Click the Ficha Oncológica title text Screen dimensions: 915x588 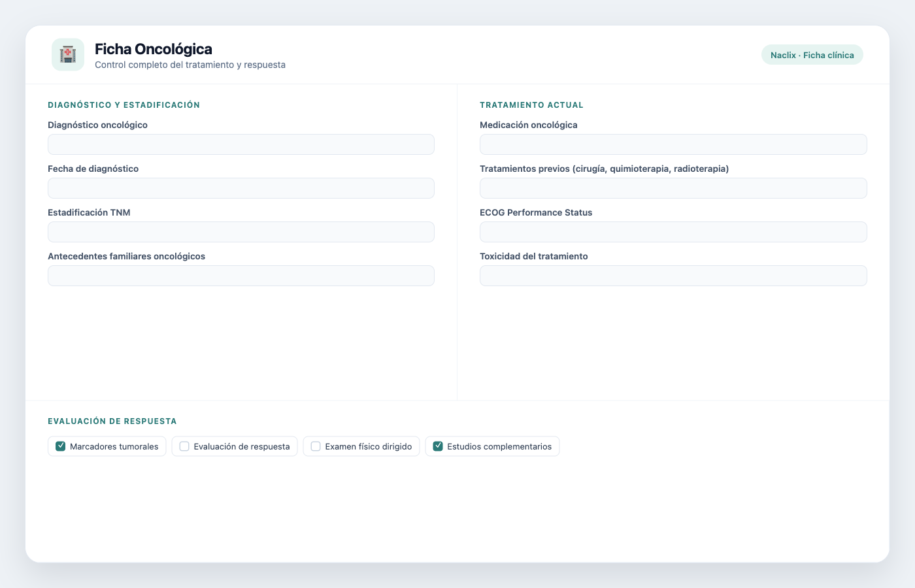coord(154,49)
